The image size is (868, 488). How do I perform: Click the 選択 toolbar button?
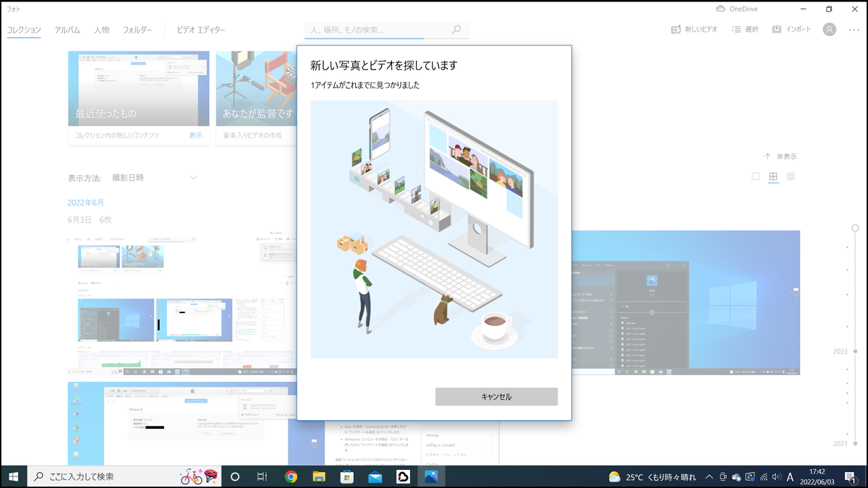[x=744, y=30]
